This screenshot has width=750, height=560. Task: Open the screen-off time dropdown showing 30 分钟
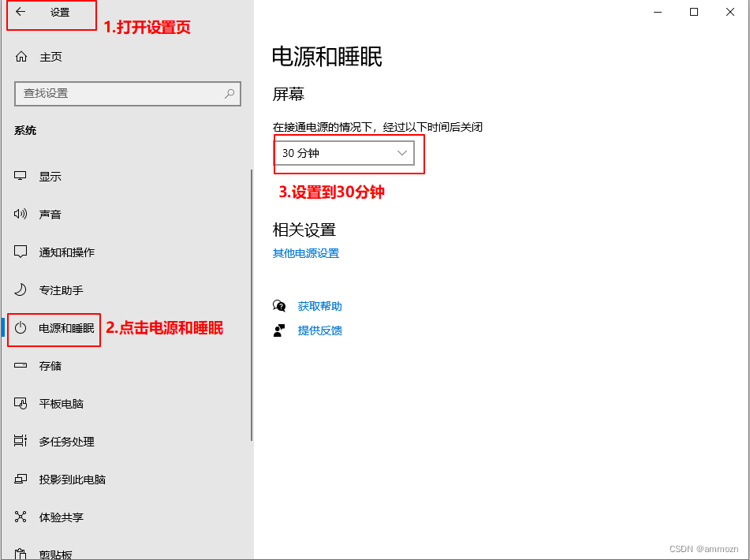tap(344, 153)
